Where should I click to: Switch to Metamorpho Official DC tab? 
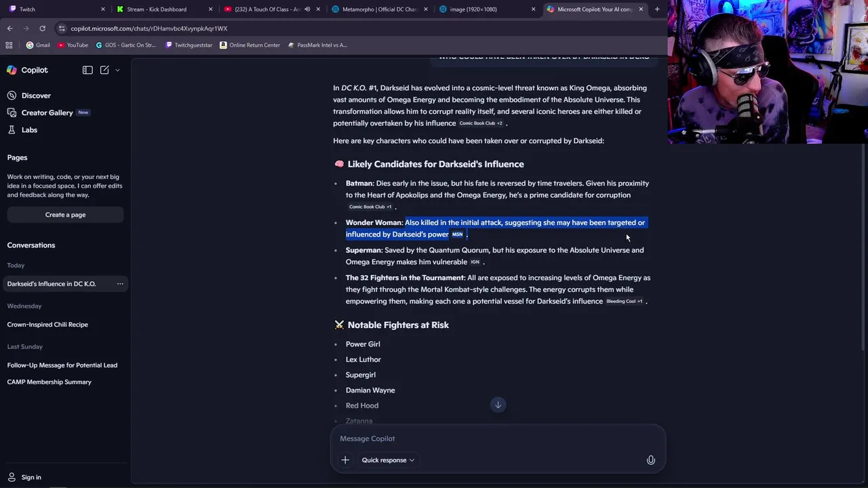[378, 9]
